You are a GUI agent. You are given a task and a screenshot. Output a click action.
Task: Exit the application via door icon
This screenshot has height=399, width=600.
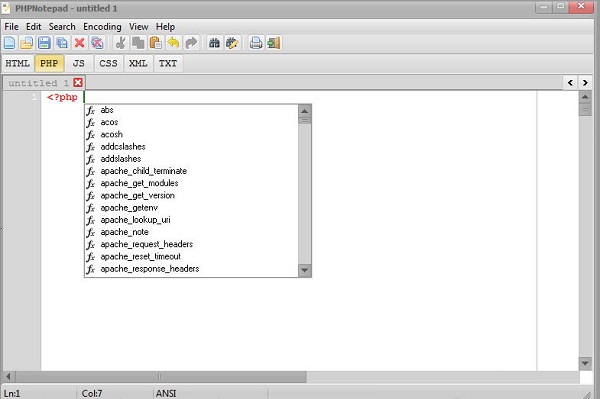[274, 43]
